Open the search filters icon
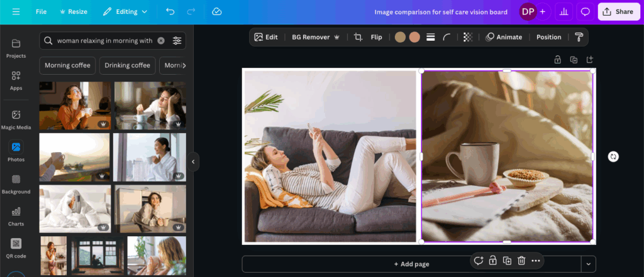644x277 pixels. point(177,41)
